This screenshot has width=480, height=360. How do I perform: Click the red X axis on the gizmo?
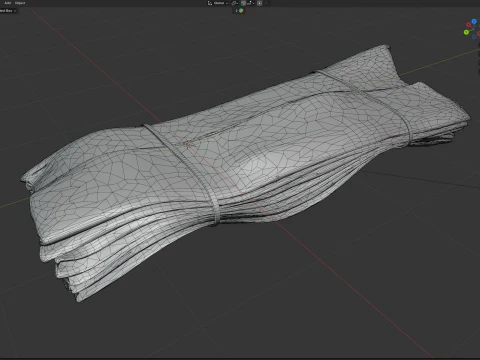[x=469, y=25]
